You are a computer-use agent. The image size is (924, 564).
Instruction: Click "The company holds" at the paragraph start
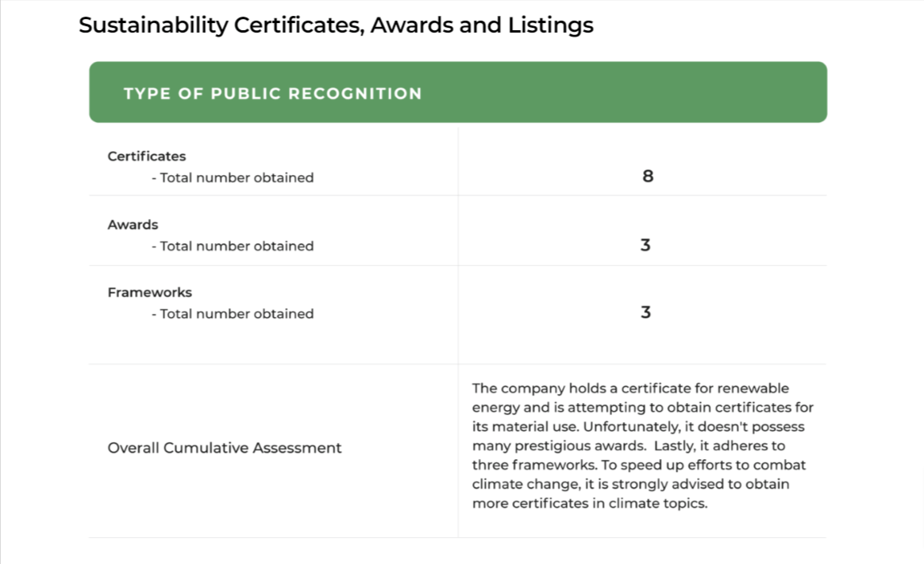[x=526, y=388]
